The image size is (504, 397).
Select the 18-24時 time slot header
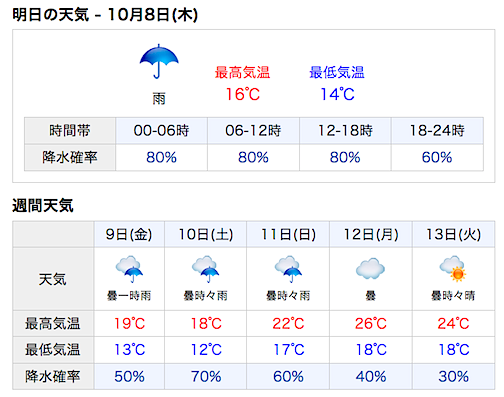point(437,131)
